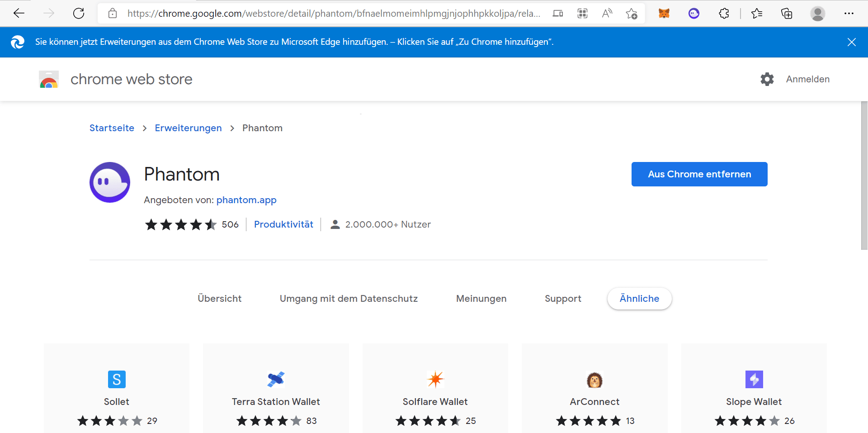Open the Phantom extension toolbar icon
The width and height of the screenshot is (868, 433).
693,14
